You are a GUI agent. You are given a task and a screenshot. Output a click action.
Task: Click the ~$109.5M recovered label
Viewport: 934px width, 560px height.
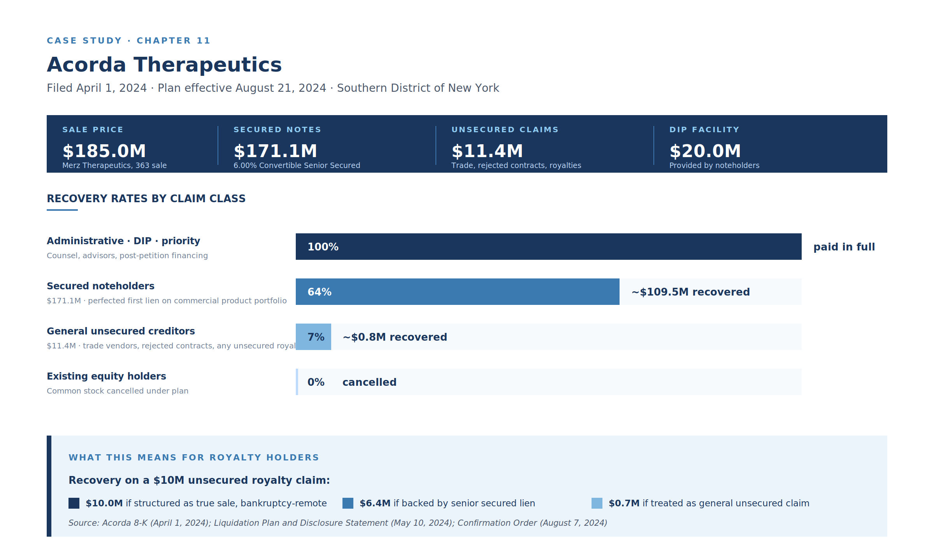click(691, 292)
